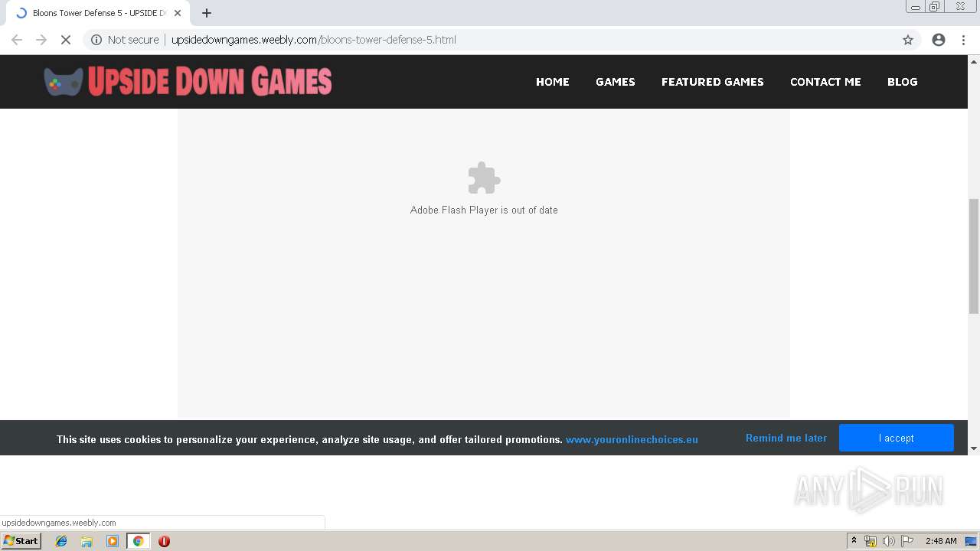980x551 pixels.
Task: Launch Internet Explorer from the taskbar
Action: coord(61,541)
